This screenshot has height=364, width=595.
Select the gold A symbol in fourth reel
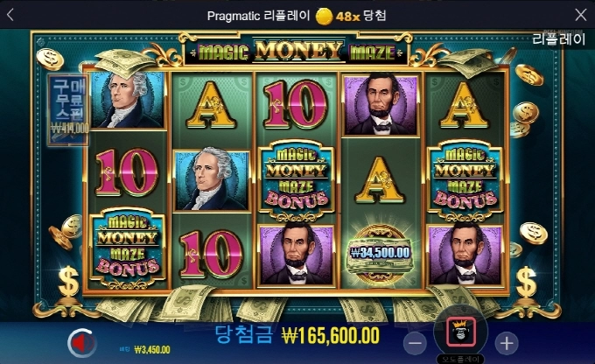(x=380, y=180)
